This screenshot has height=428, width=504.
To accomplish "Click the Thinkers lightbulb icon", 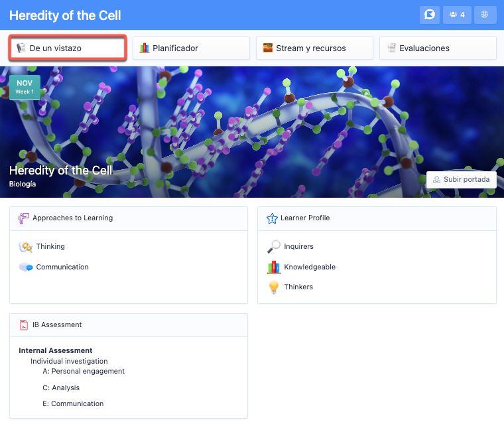I will [x=273, y=287].
